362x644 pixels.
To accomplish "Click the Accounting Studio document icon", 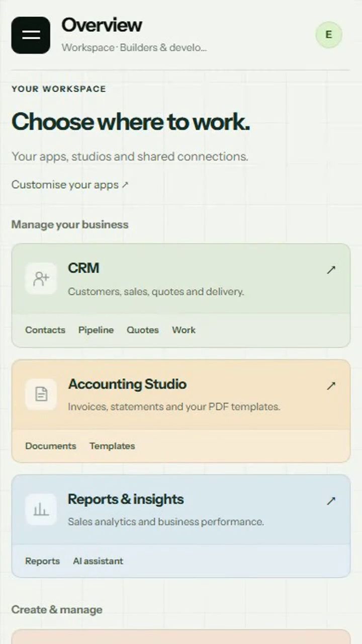I will [x=41, y=394].
